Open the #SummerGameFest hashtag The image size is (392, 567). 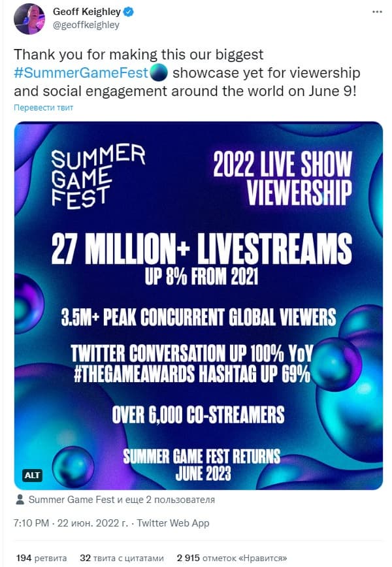pyautogui.click(x=80, y=73)
